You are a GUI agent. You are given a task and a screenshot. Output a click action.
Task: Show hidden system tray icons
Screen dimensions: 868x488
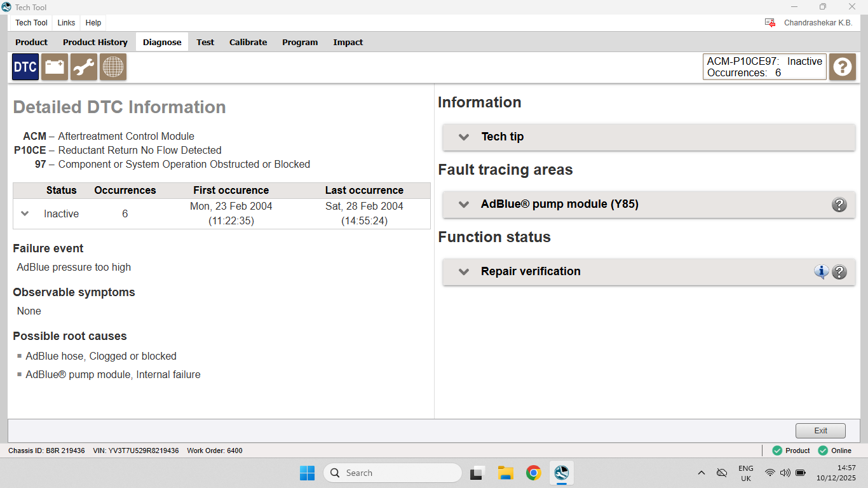[702, 473]
